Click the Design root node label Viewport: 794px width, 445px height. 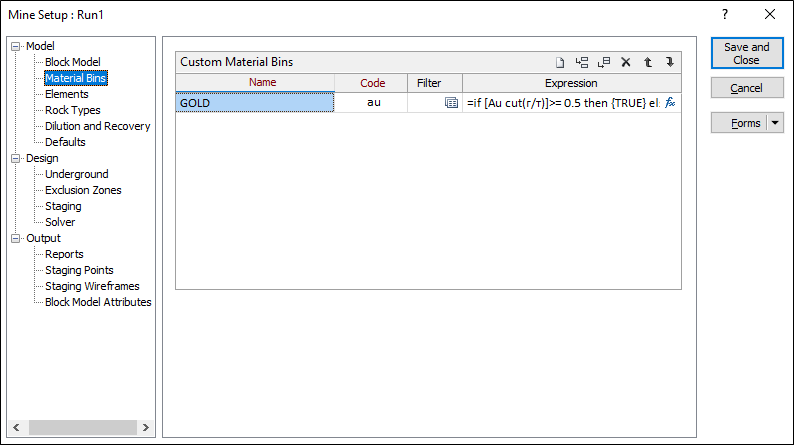click(43, 158)
